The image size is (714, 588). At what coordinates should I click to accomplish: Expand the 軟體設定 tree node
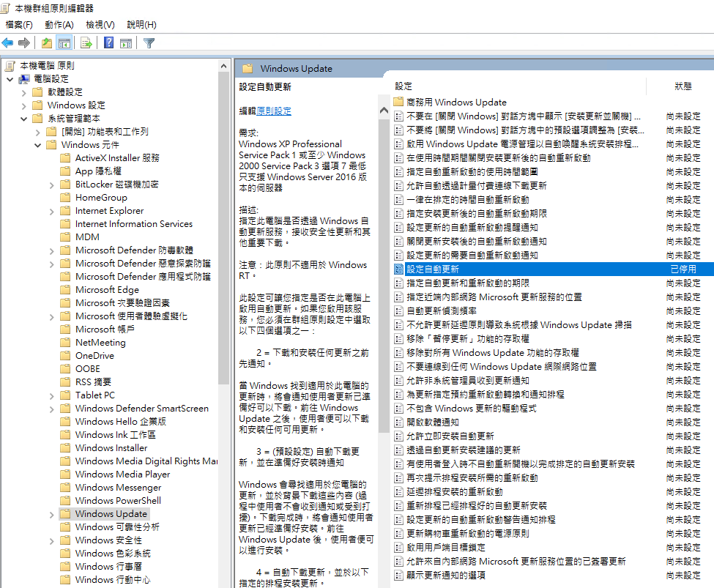pos(24,92)
